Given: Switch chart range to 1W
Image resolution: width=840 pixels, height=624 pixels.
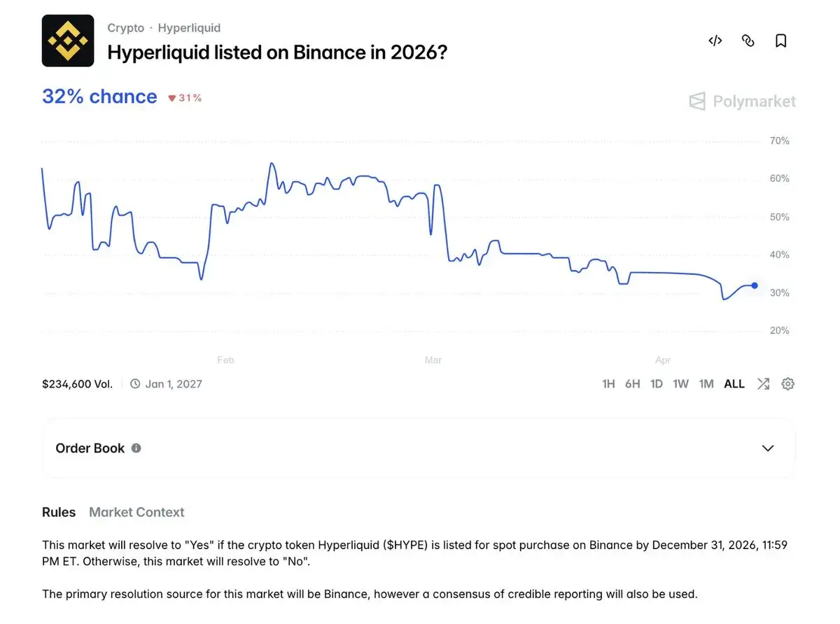Looking at the screenshot, I should (680, 383).
